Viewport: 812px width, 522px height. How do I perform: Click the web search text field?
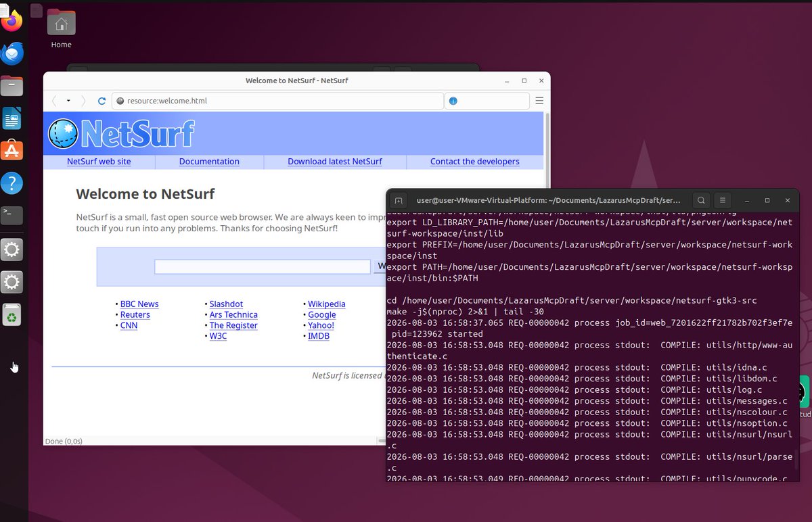click(x=262, y=266)
